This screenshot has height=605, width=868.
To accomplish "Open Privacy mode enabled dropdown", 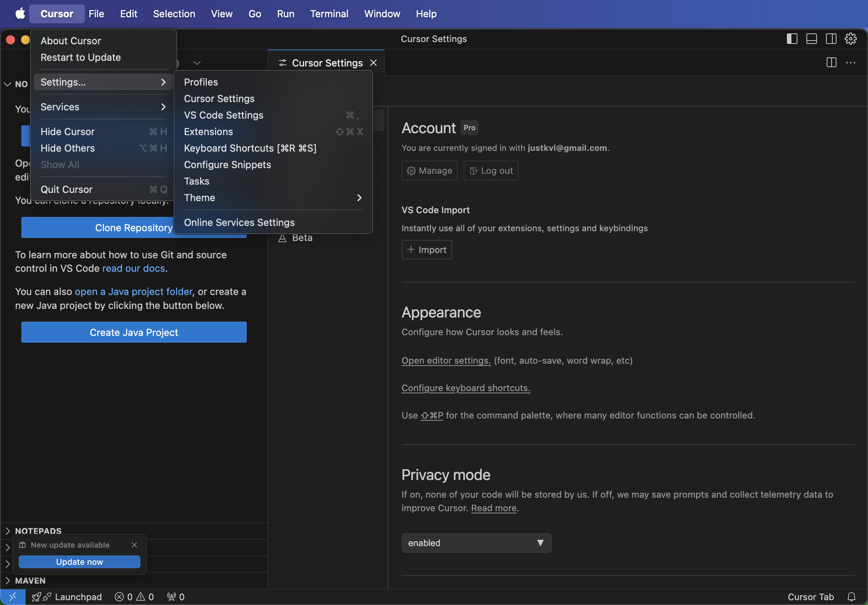I will 476,543.
